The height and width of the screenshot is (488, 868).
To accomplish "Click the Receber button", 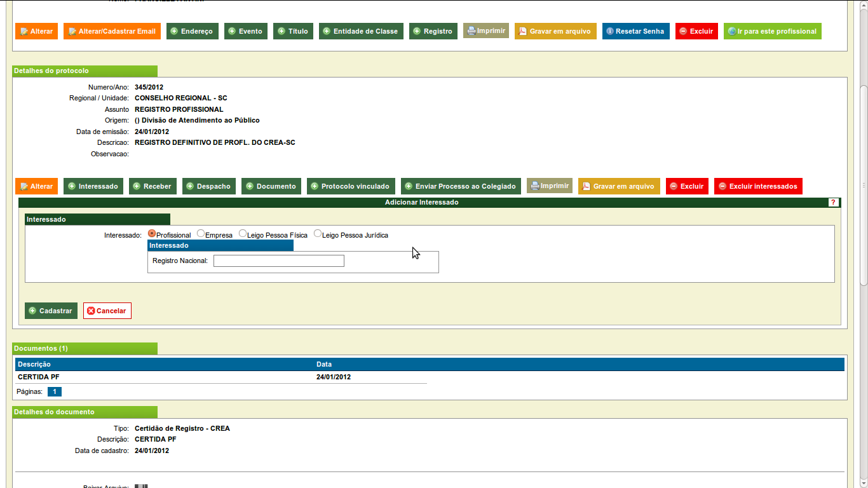I will click(x=153, y=186).
